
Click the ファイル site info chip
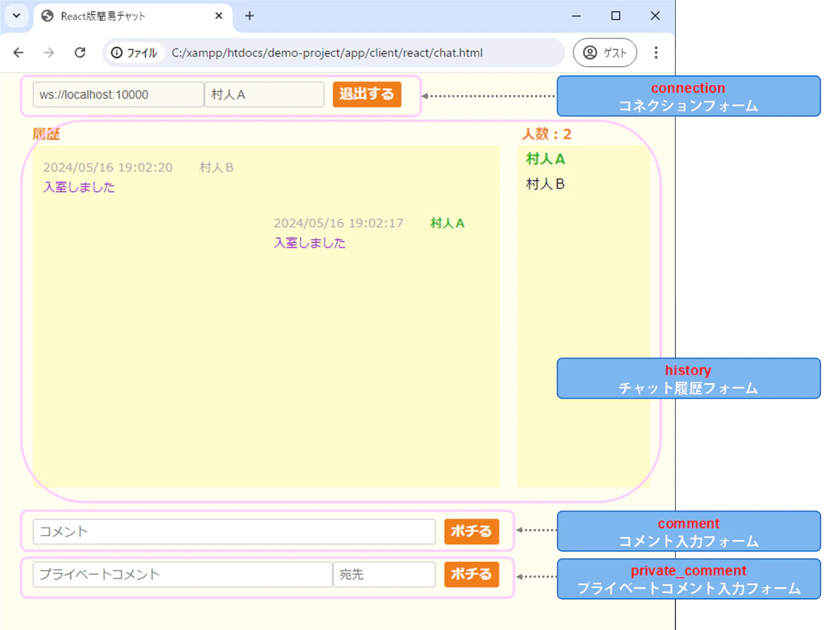click(x=134, y=52)
